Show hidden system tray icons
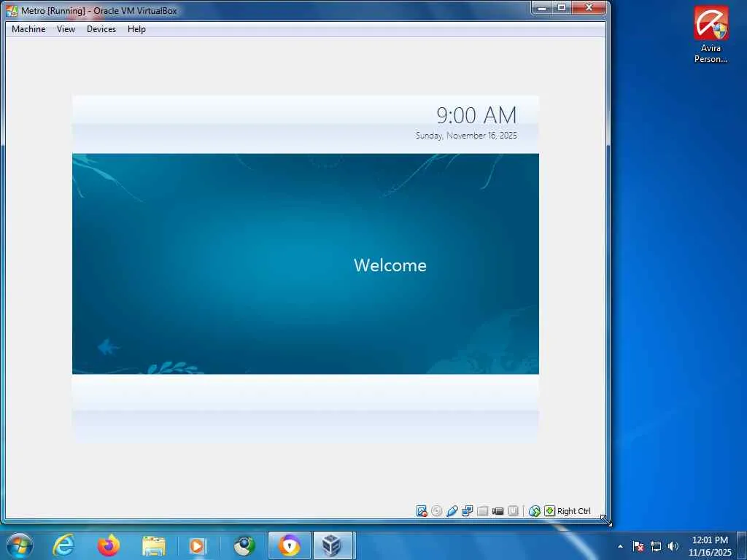 pos(620,546)
